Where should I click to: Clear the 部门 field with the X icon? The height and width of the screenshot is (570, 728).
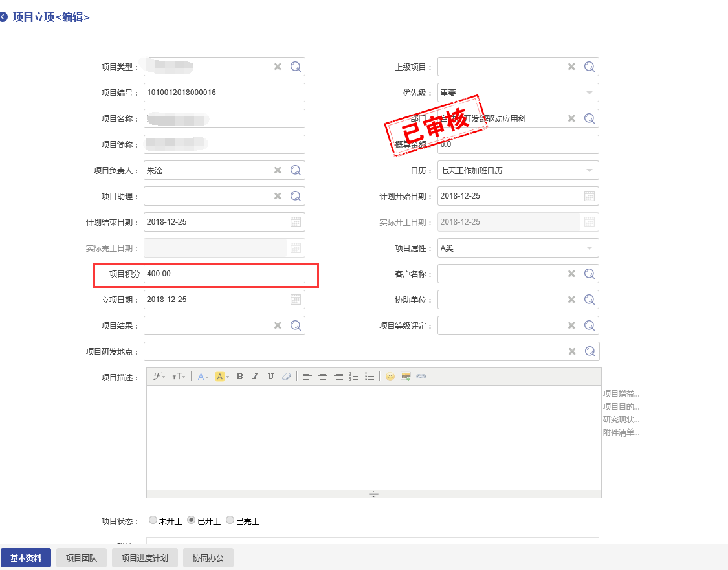[571, 118]
